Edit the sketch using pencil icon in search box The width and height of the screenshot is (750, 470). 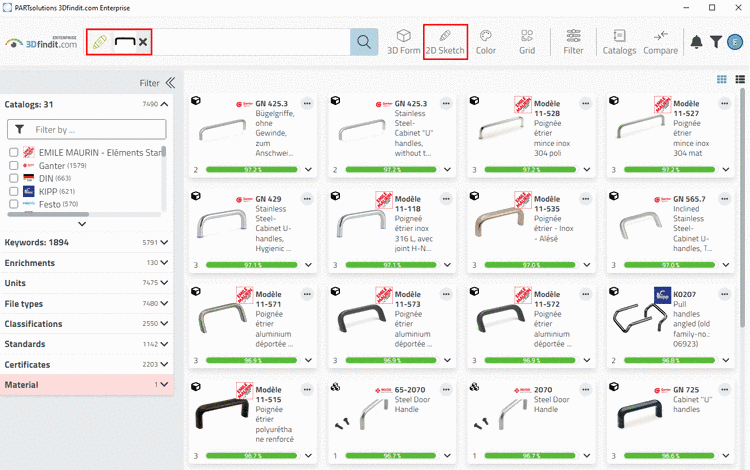(x=99, y=42)
